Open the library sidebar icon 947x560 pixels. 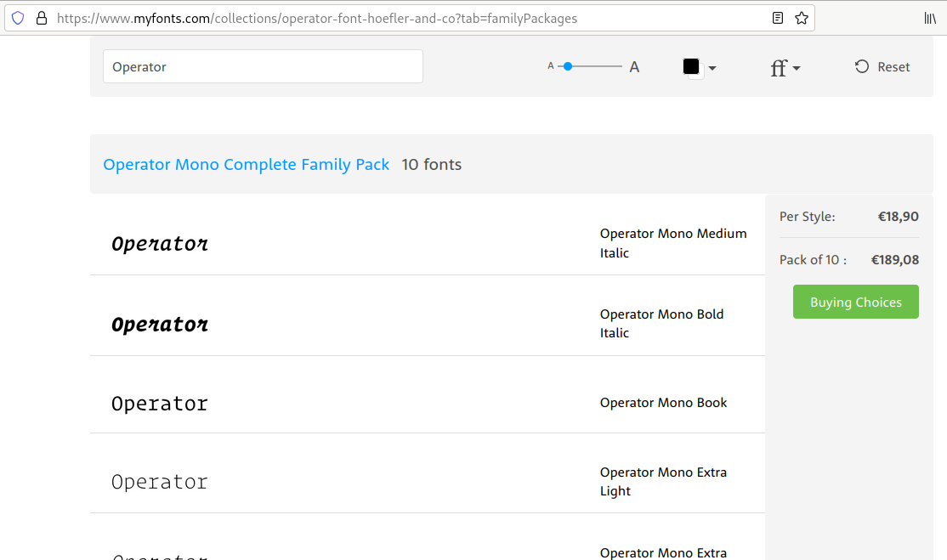[928, 17]
